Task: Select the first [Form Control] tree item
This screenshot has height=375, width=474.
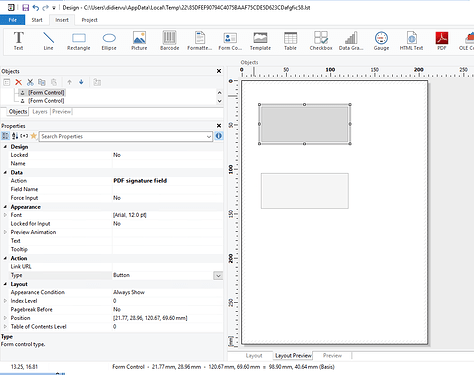Action: 46,92
